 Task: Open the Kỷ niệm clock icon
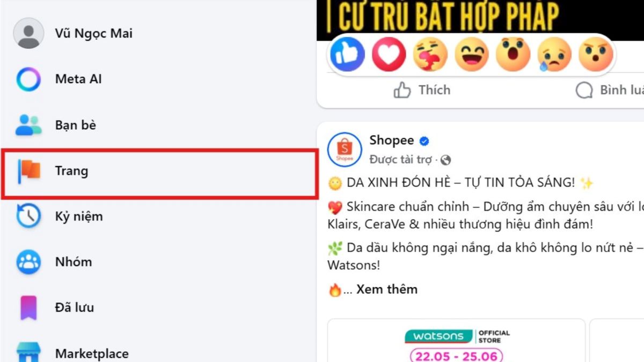(28, 216)
